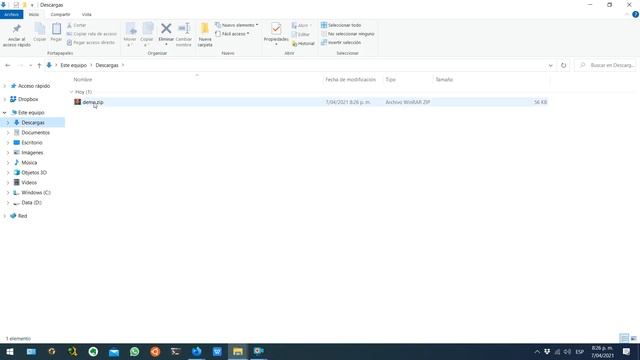640x360 pixels.
Task: Open the Fácil acceso dropdown
Action: click(232, 34)
